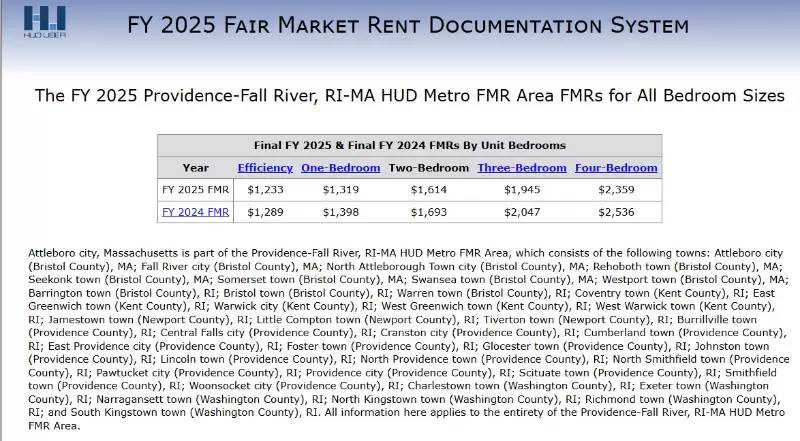Click the paragraph text 'Attleboro city, Massachusetts is part'
This screenshot has height=441, width=800.
[408, 339]
